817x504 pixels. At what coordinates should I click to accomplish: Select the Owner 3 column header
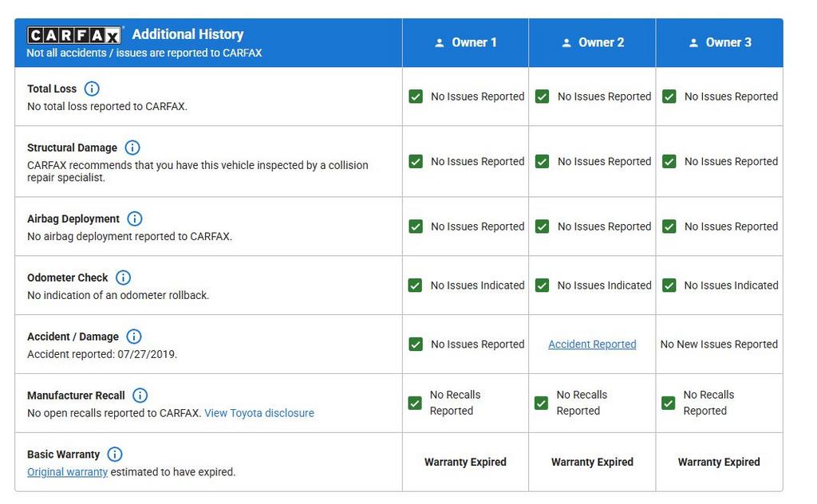720,43
